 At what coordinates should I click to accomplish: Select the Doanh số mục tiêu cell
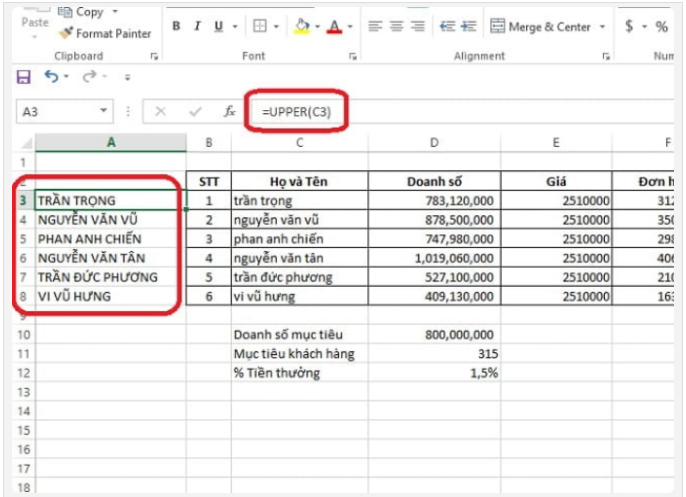(x=300, y=335)
